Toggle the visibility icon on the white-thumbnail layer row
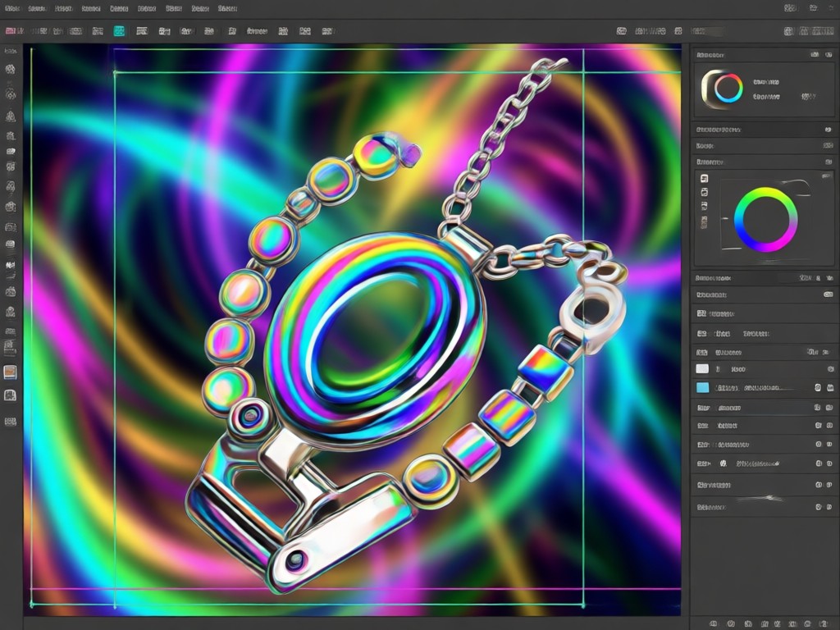 pyautogui.click(x=830, y=368)
